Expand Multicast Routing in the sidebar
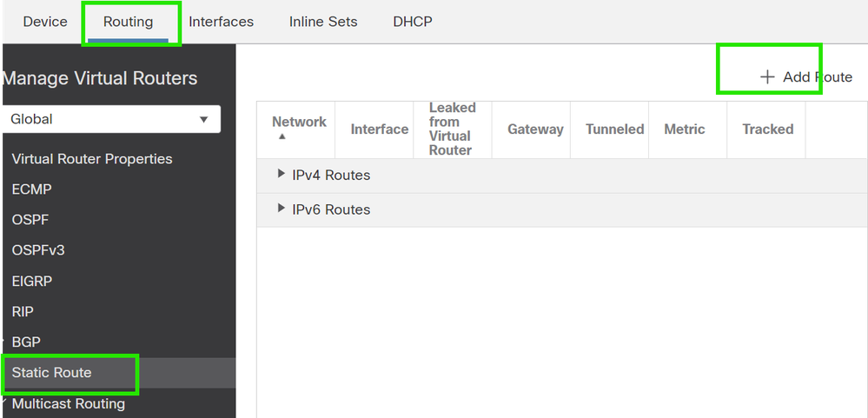The height and width of the screenshot is (418, 868). coord(68,403)
